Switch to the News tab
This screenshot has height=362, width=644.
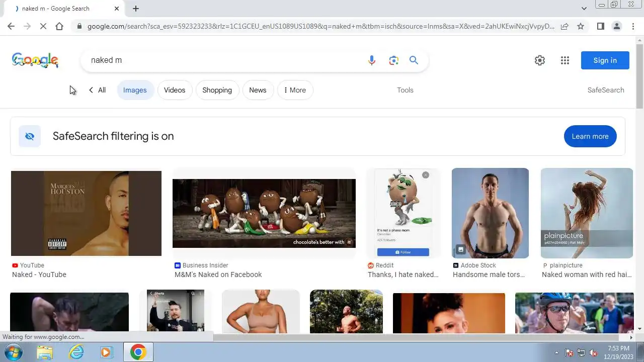click(258, 90)
